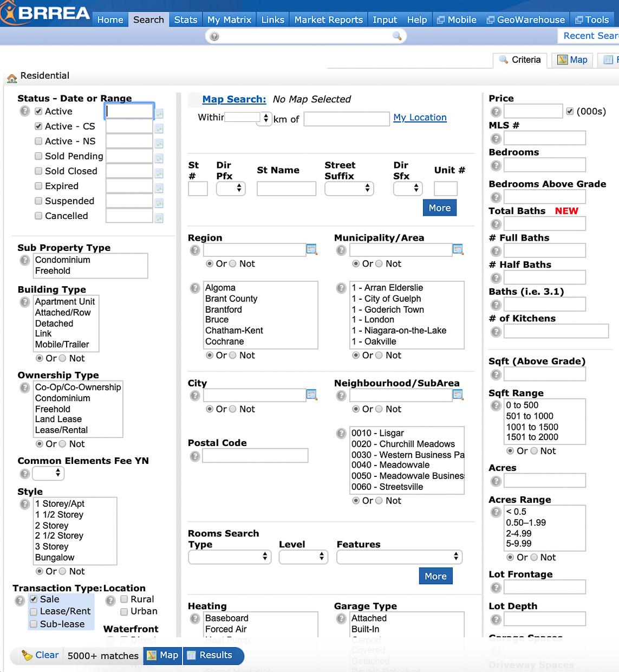Open the Market Reports menu tab
This screenshot has width=619, height=672.
click(329, 20)
